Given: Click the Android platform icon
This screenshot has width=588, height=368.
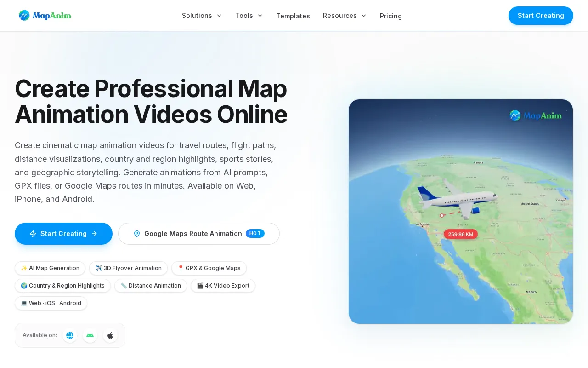Looking at the screenshot, I should (90, 335).
